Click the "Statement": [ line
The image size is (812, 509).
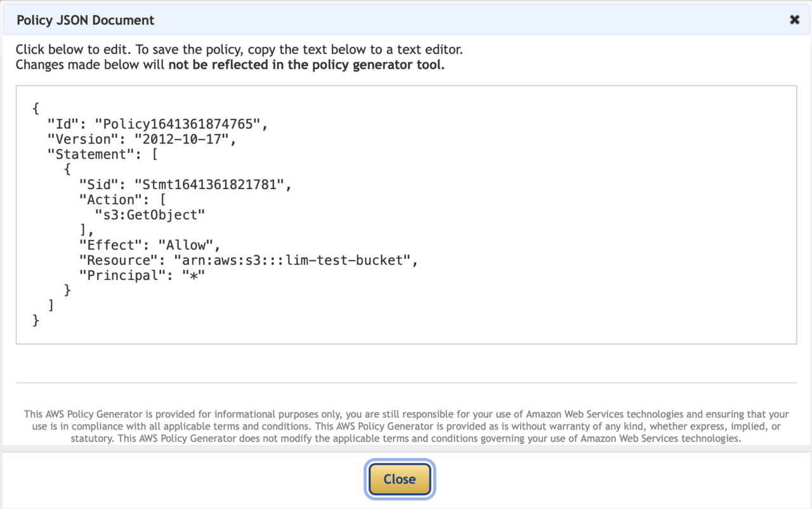click(x=103, y=154)
